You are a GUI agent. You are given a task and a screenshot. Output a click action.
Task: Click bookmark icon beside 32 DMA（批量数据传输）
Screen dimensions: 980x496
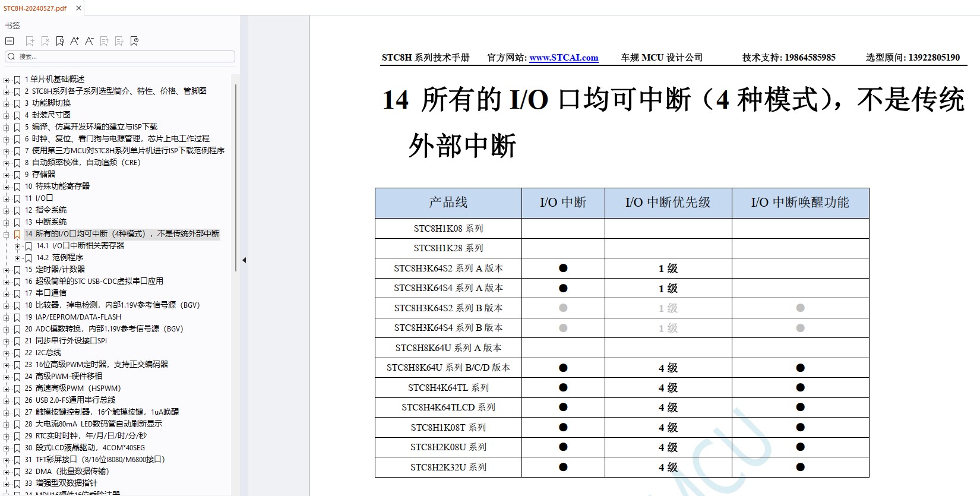(x=17, y=472)
